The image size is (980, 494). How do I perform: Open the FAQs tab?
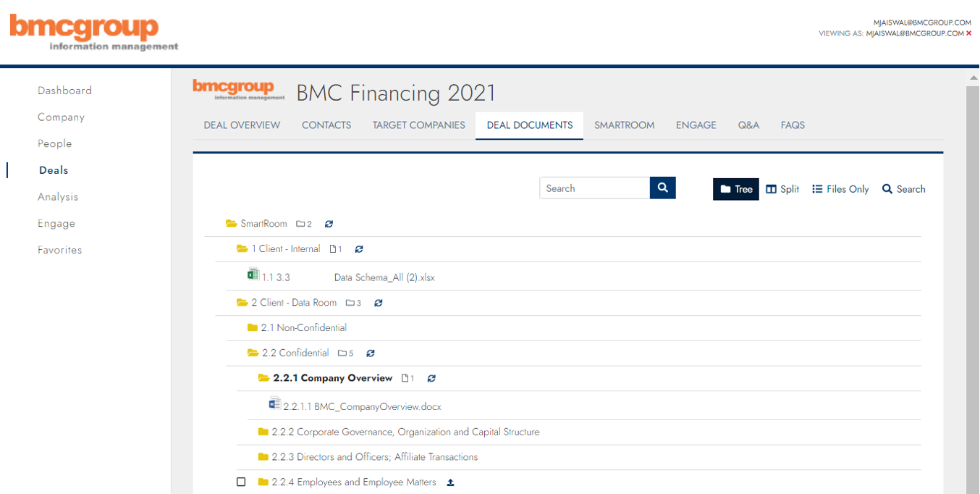(793, 125)
